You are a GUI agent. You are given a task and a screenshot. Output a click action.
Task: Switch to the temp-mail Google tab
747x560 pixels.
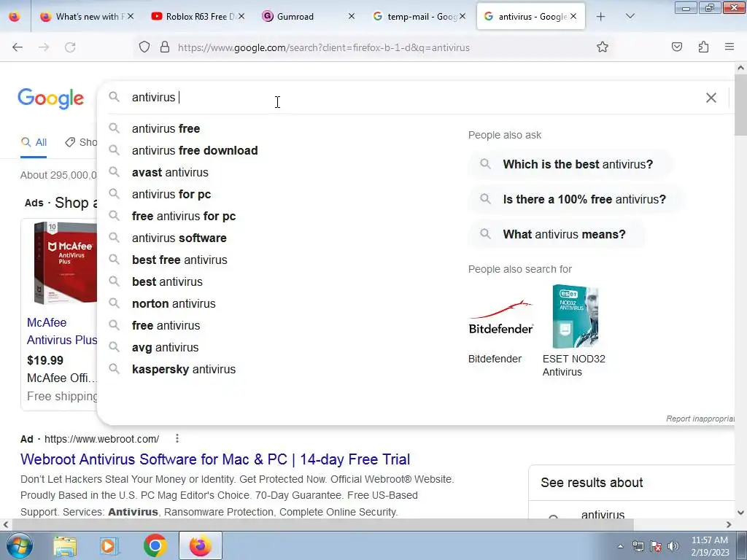pos(419,17)
